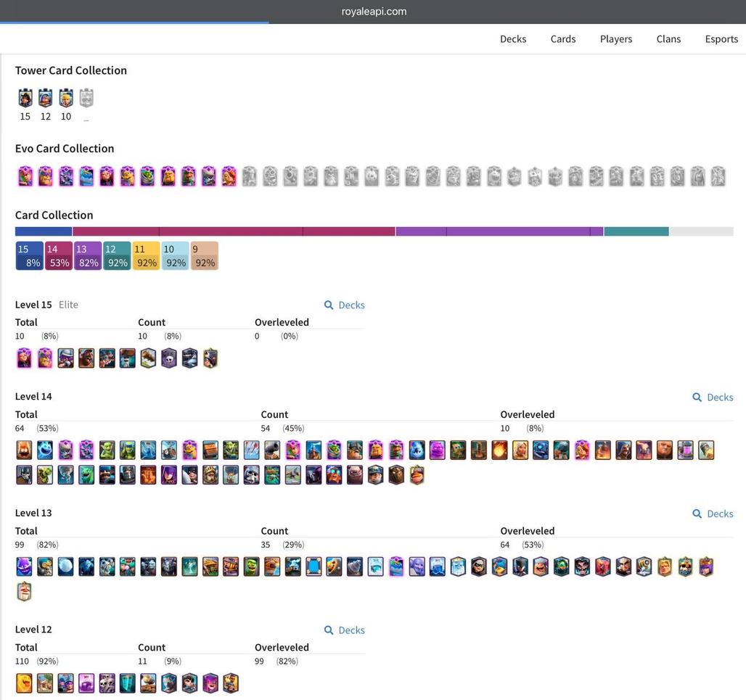Click the 'Evo Card Collection' heading

(x=65, y=149)
